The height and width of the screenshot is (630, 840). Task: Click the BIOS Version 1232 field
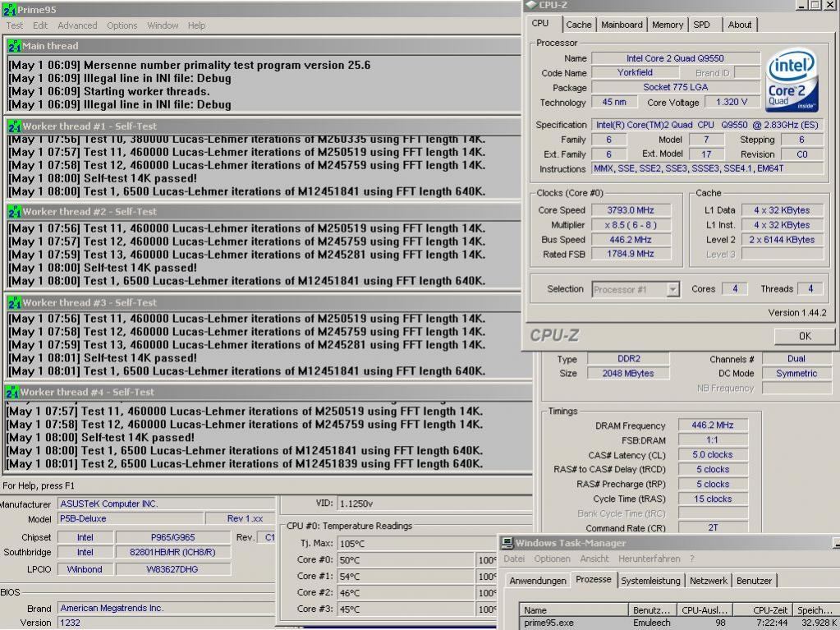[x=166, y=623]
